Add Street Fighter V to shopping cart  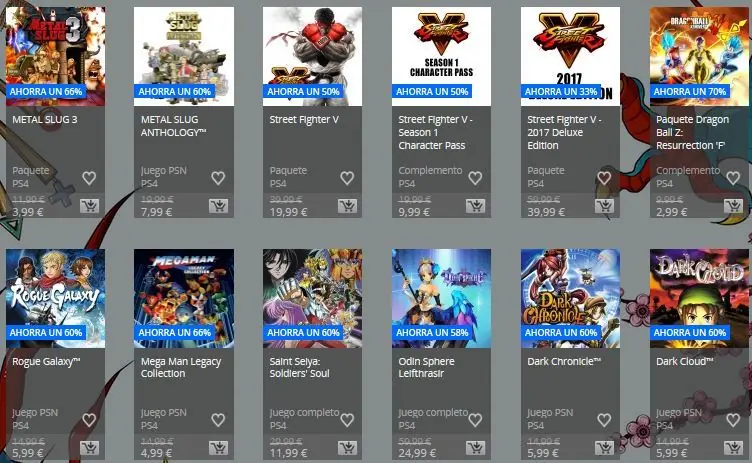[347, 206]
